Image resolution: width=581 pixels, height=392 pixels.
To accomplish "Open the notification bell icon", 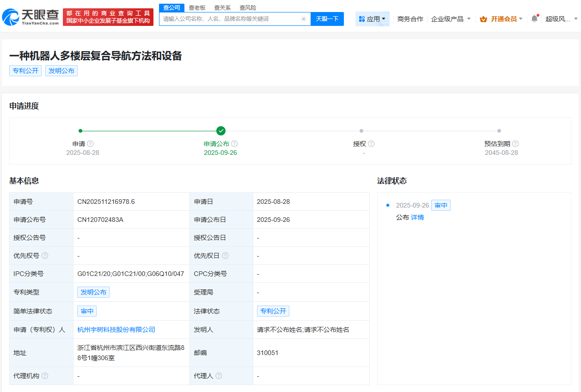I will tap(534, 18).
